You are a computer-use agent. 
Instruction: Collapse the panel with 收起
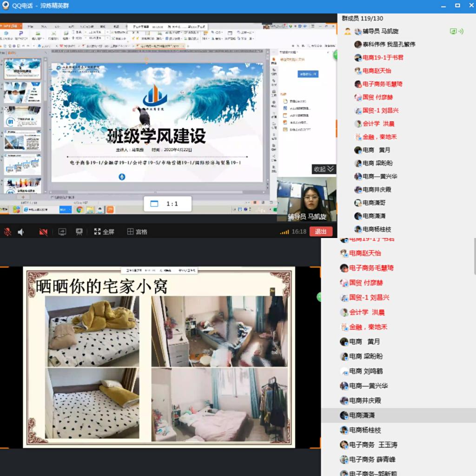point(324,169)
